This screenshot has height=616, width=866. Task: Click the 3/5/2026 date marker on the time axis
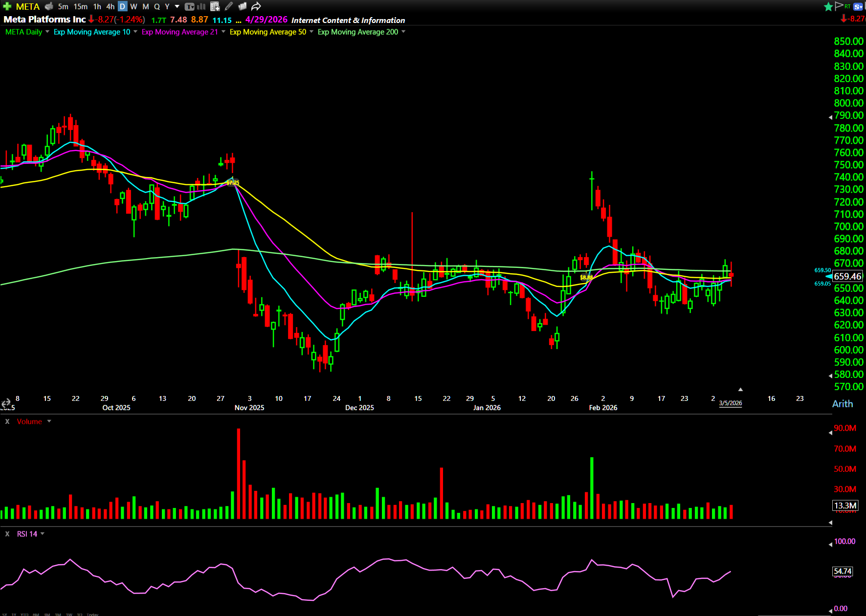point(730,403)
